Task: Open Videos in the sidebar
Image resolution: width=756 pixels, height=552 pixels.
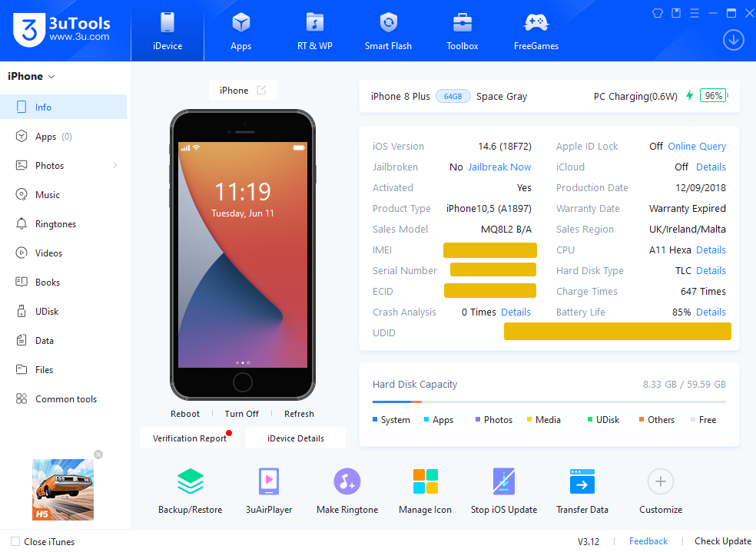Action: [x=63, y=253]
